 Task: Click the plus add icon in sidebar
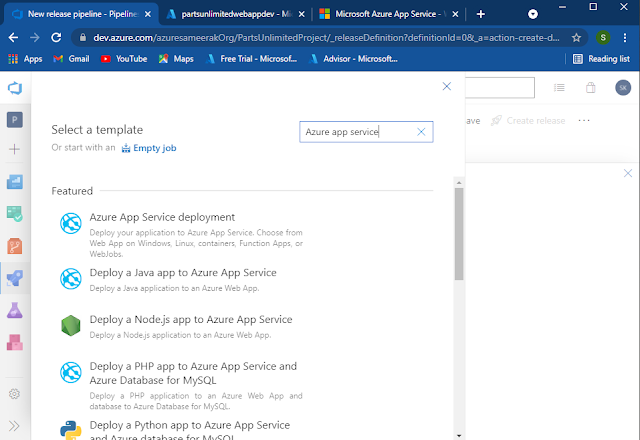pos(14,149)
